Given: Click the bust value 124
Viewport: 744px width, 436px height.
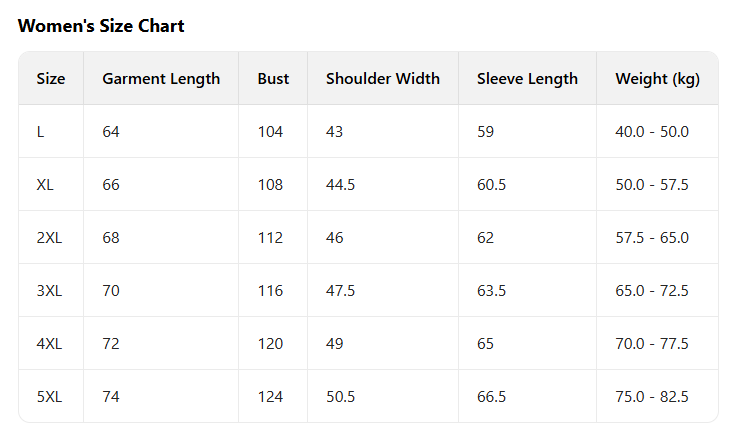Looking at the screenshot, I should pyautogui.click(x=270, y=397).
